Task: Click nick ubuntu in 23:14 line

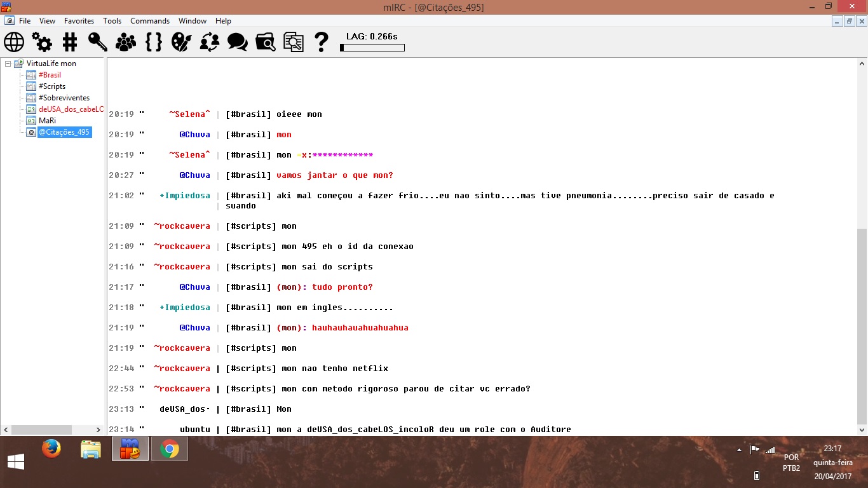Action: [195, 430]
